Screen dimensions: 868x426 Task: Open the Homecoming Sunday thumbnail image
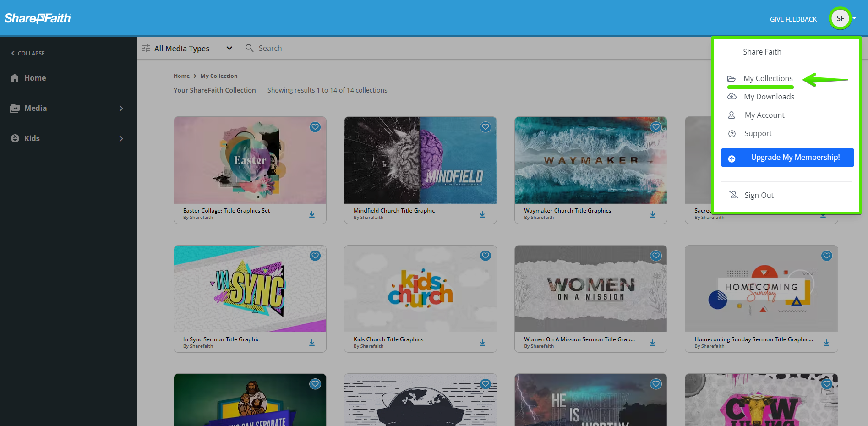click(761, 289)
